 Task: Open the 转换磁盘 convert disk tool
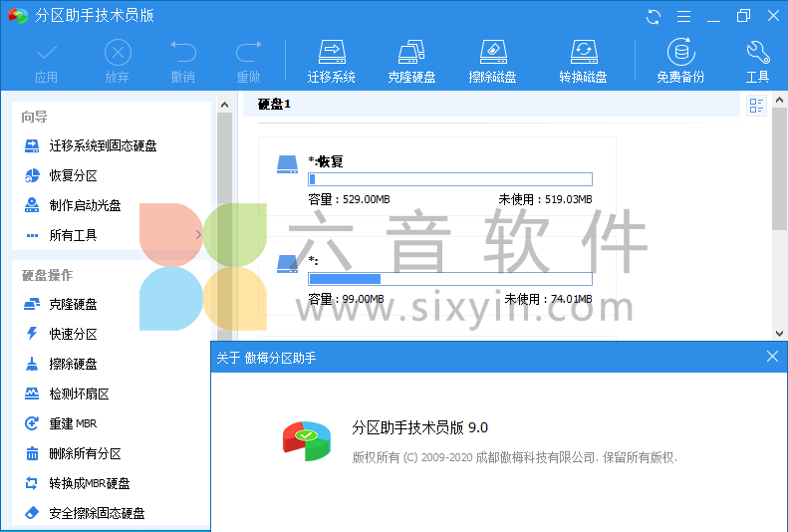[583, 62]
